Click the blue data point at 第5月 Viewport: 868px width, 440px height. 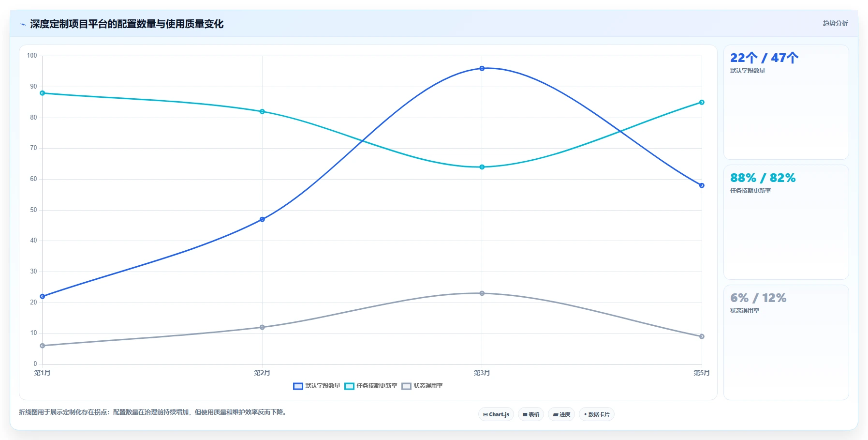[702, 185]
